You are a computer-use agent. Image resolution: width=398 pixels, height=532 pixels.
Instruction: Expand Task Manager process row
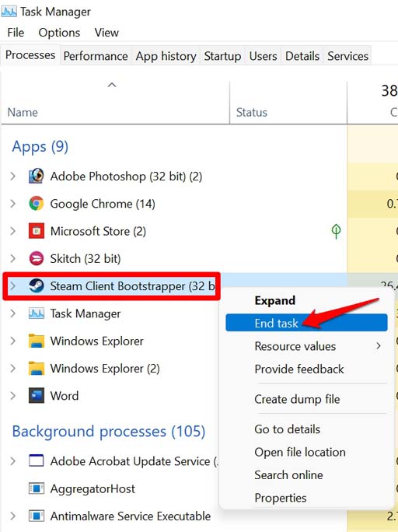(x=13, y=313)
